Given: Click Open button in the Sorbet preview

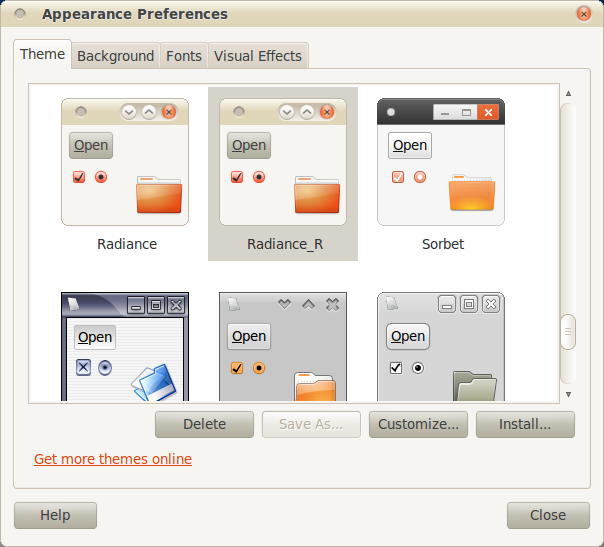Looking at the screenshot, I should [410, 146].
